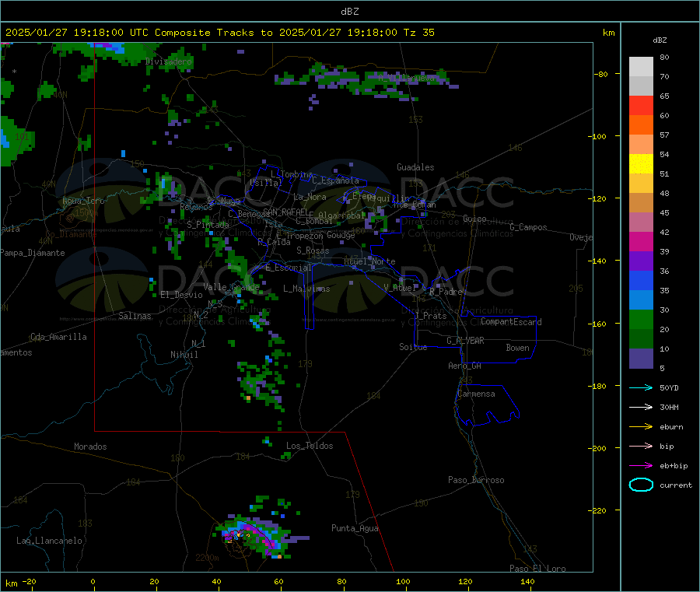Click the El_Desvio location label
The height and width of the screenshot is (592, 700).
(x=182, y=295)
